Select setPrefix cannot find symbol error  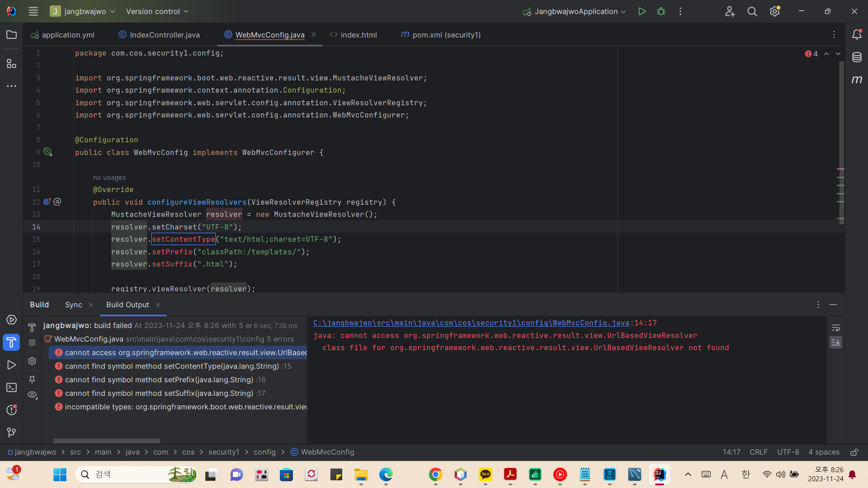pyautogui.click(x=178, y=380)
